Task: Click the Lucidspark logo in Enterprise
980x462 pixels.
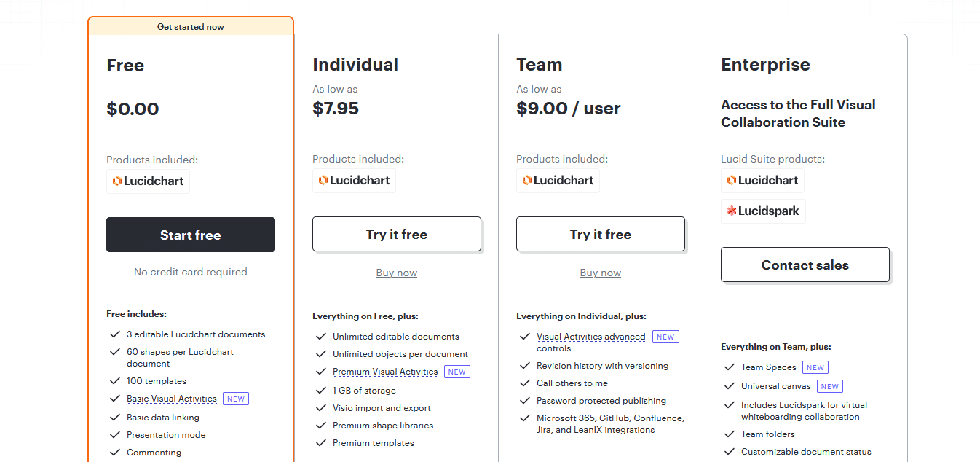Action: [x=763, y=211]
